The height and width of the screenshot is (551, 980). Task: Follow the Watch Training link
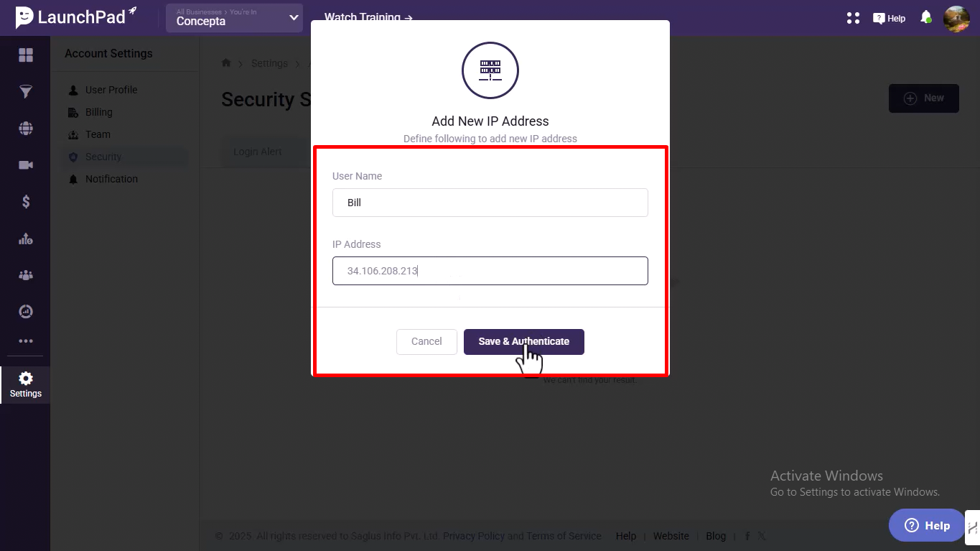[x=368, y=17]
